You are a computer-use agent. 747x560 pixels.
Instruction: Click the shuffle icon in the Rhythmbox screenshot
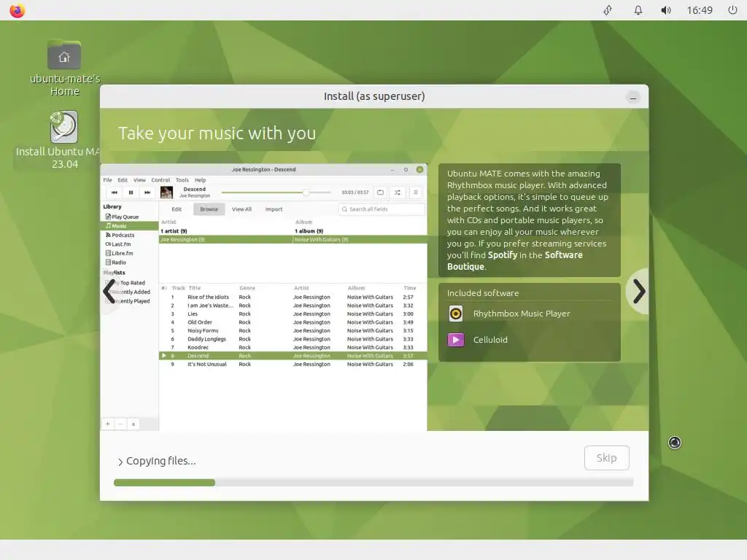pyautogui.click(x=398, y=192)
